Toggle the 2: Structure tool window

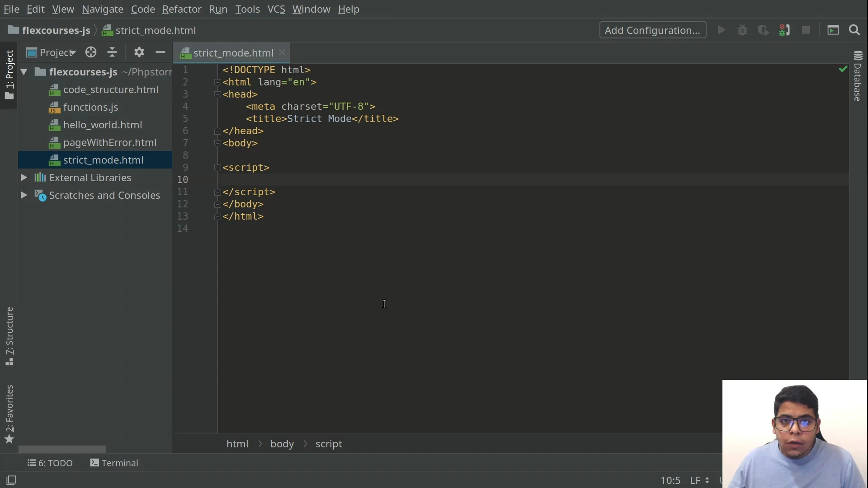[x=9, y=336]
